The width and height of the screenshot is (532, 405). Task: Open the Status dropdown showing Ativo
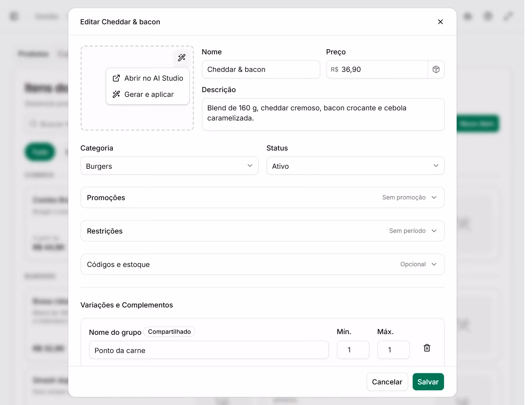tap(355, 166)
